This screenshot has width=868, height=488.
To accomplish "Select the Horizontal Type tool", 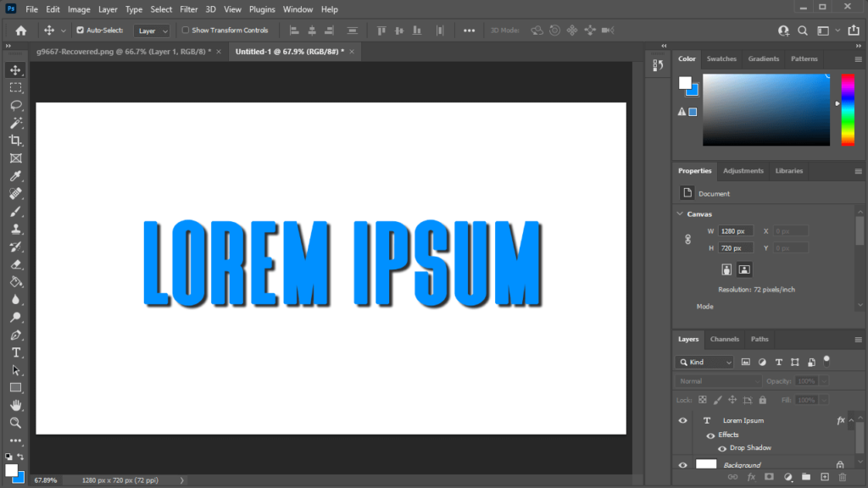I will click(15, 352).
